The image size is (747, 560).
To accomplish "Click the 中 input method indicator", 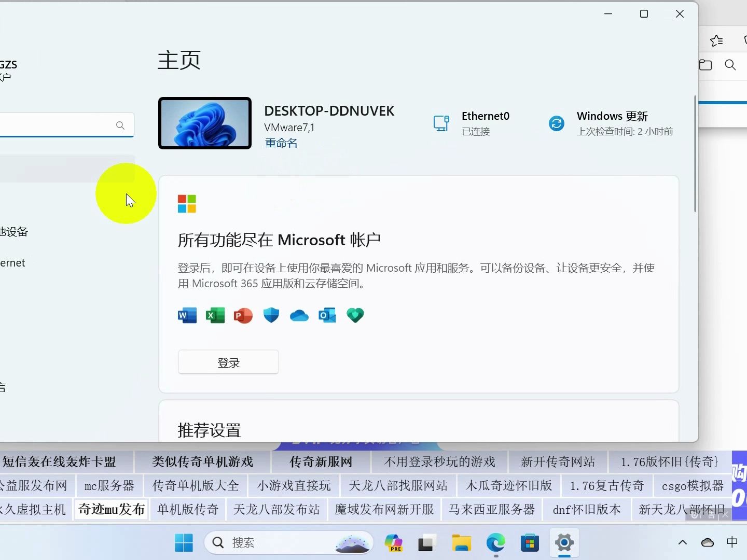I will coord(732,542).
